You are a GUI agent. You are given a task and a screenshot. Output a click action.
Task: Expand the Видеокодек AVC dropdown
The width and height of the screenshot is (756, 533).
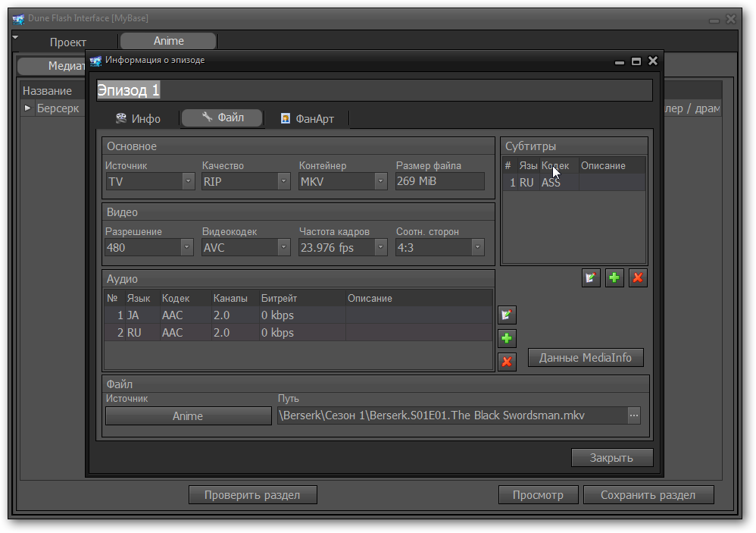pos(284,248)
